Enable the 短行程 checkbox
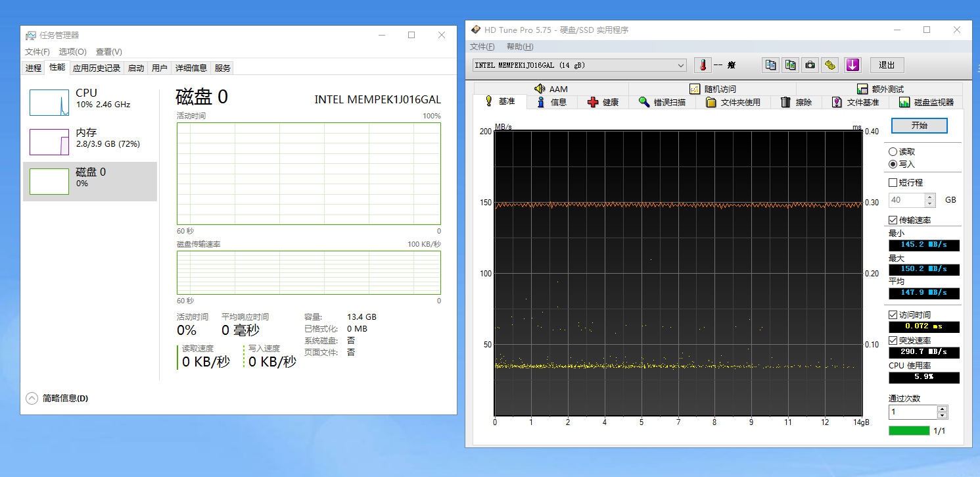 [x=893, y=183]
